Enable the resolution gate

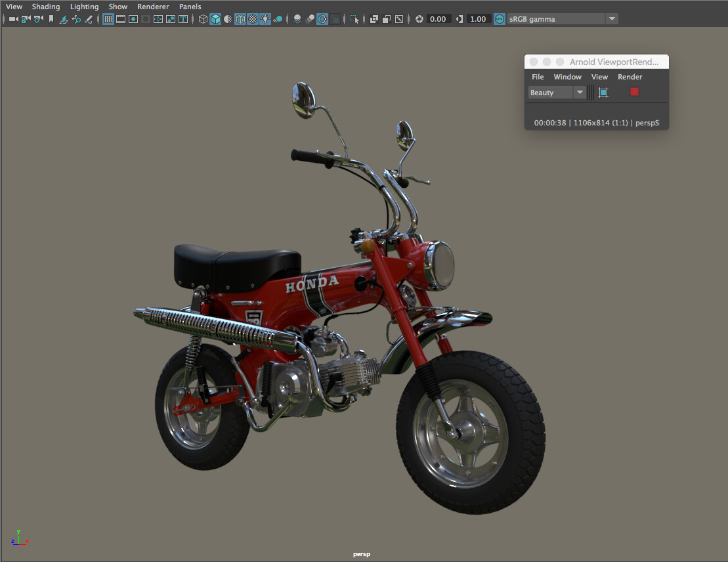pos(133,18)
